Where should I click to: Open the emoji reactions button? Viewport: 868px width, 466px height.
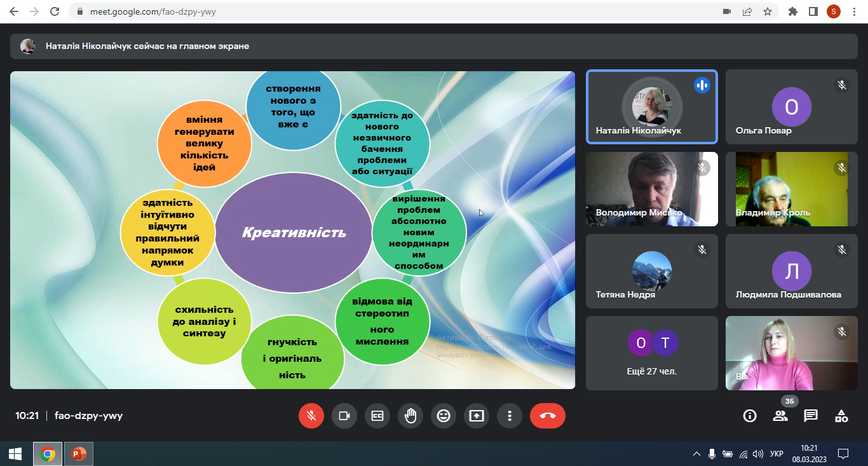(x=444, y=416)
